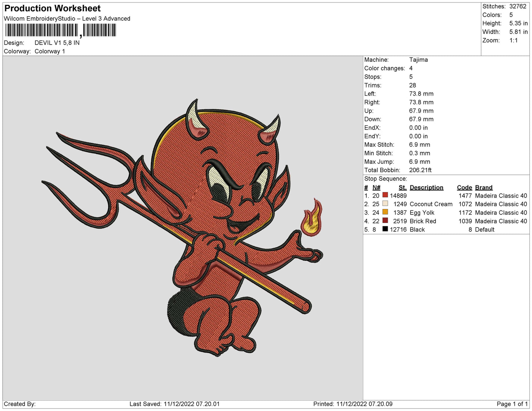
Task: Click the 'Coconut Cream' description
Action: pos(431,204)
